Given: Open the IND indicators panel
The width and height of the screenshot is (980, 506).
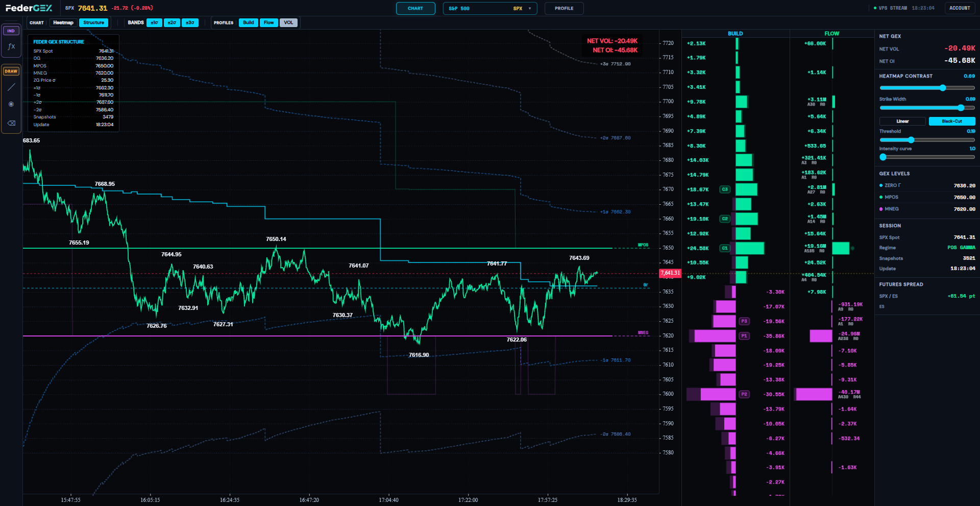Looking at the screenshot, I should point(11,31).
